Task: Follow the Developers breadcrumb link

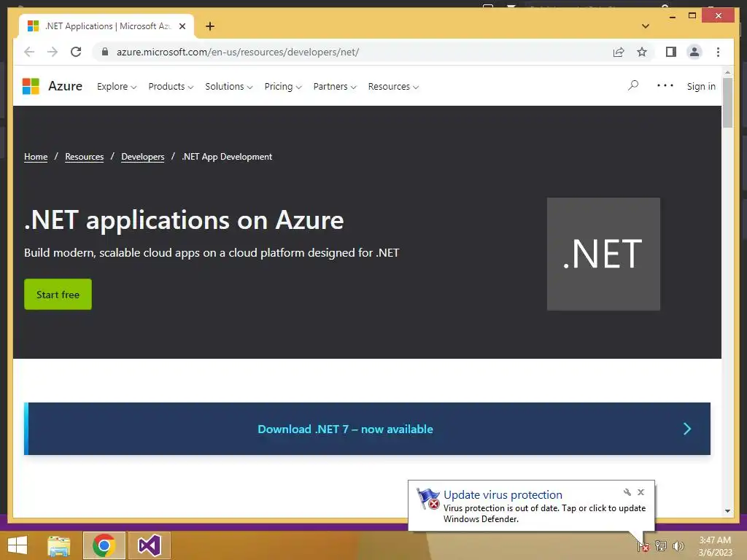Action: point(143,157)
